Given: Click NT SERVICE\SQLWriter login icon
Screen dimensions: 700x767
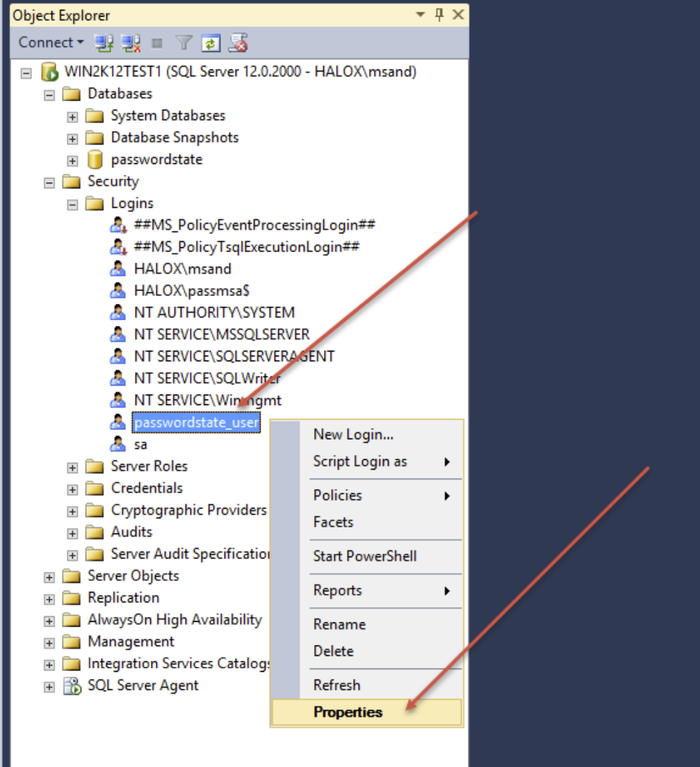Looking at the screenshot, I should click(x=117, y=378).
